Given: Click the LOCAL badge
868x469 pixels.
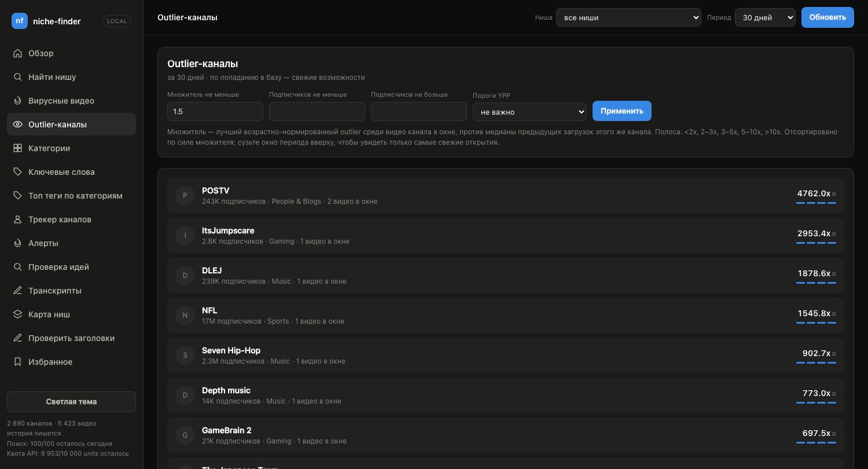Looking at the screenshot, I should [117, 21].
